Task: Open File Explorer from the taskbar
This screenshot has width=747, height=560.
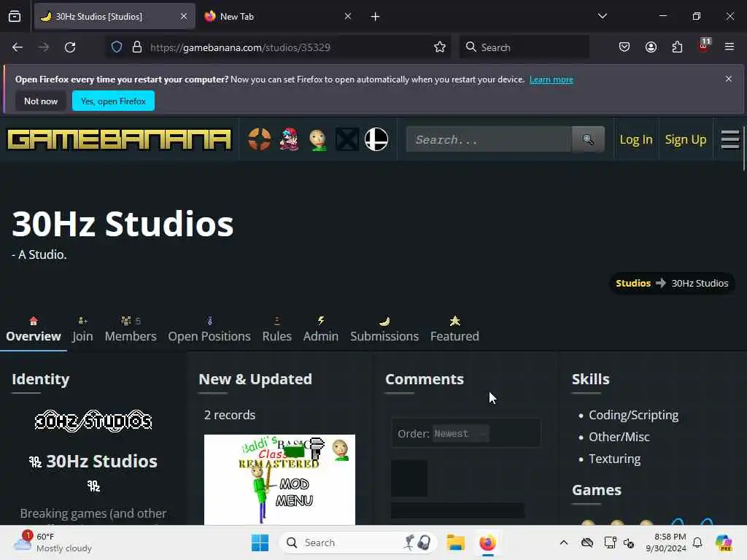Action: [455, 542]
